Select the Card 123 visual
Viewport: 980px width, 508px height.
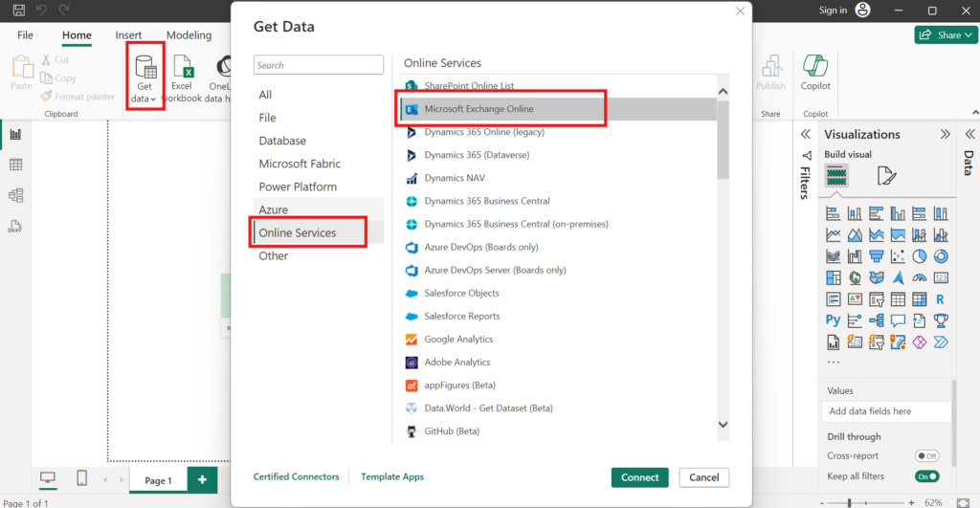[x=941, y=277]
